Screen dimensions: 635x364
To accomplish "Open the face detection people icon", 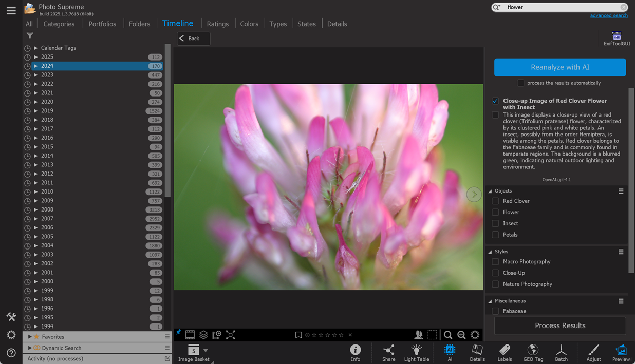I will [x=419, y=335].
